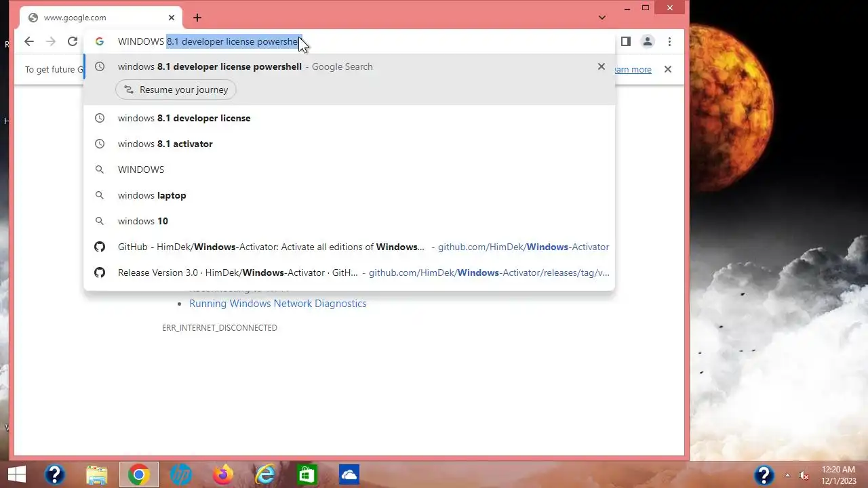Screen dimensions: 868x488
Task: Remove the 'developer license powershell' suggestion
Action: coord(601,66)
